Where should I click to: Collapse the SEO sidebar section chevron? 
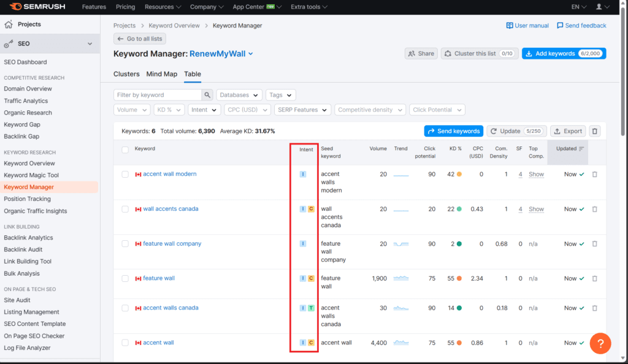pos(90,44)
